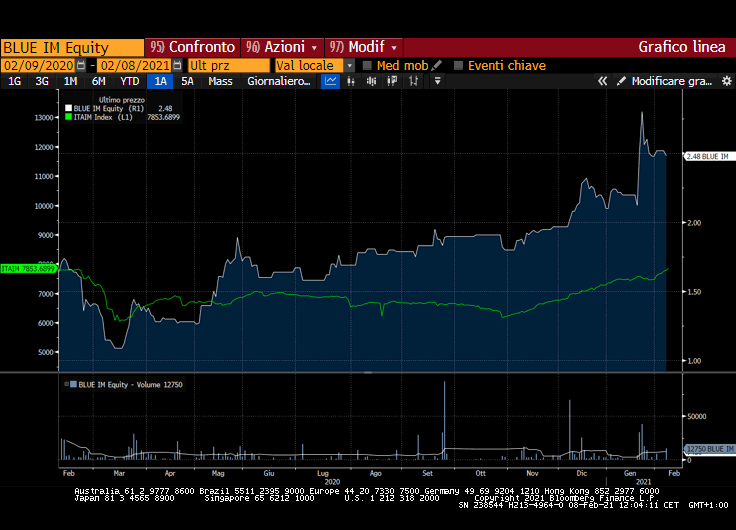Click the BLUE IM Equity ticker field
The height and width of the screenshot is (530, 736).
pyautogui.click(x=72, y=47)
